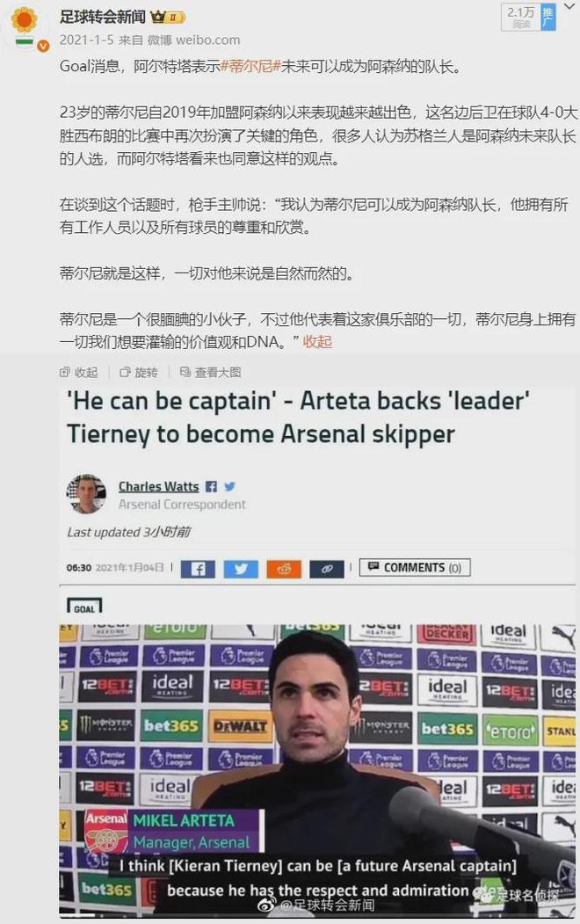Click Charles Watts' author photo thumbnail
Screen dimensions: 580x924
click(86, 494)
